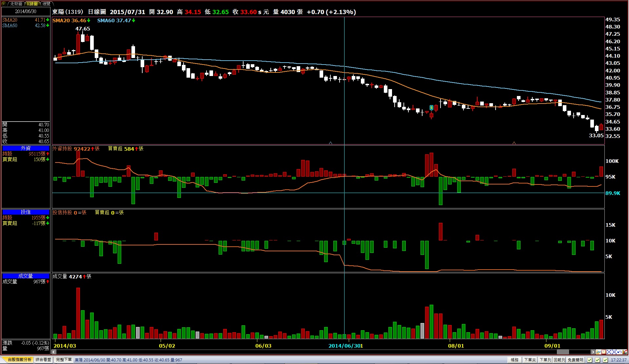Click the blue undo arrow icon
629x364 pixels.
tap(619, 352)
